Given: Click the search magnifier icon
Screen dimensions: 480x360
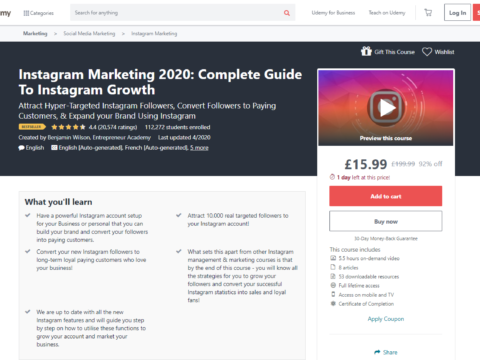Looking at the screenshot, I should pos(287,13).
